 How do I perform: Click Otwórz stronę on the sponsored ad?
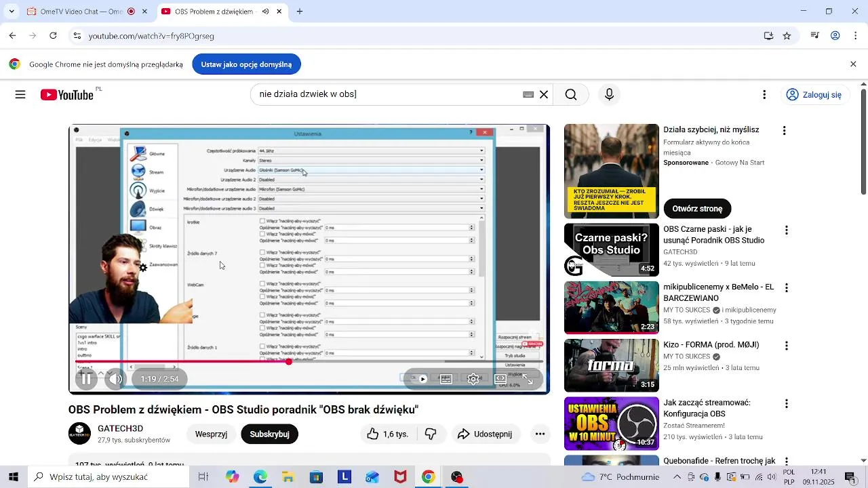pos(697,209)
